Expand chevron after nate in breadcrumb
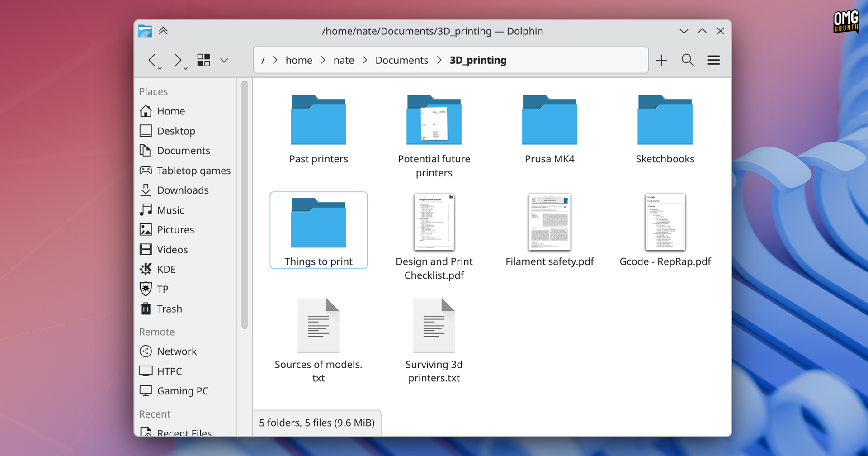Screen dimensions: 868x456 (x=365, y=60)
